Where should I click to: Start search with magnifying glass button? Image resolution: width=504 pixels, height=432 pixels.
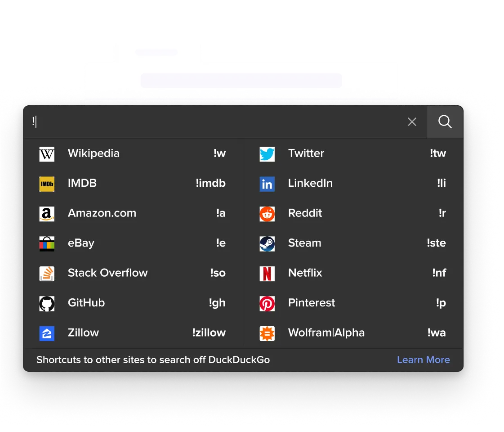pos(445,122)
